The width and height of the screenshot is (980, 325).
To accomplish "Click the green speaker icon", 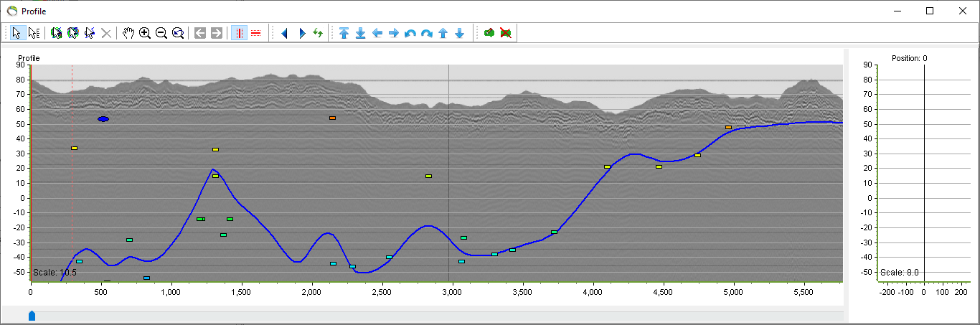I will (489, 33).
